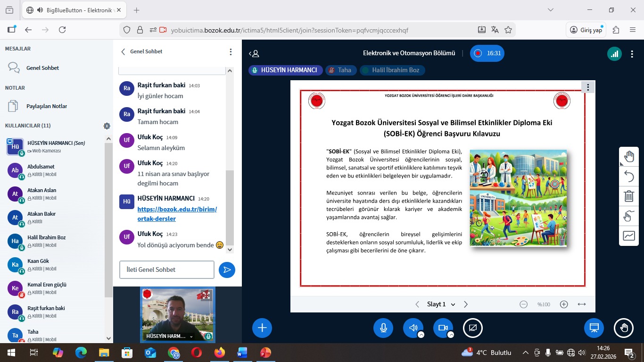Mute the microphone
The image size is (644, 362).
click(383, 328)
